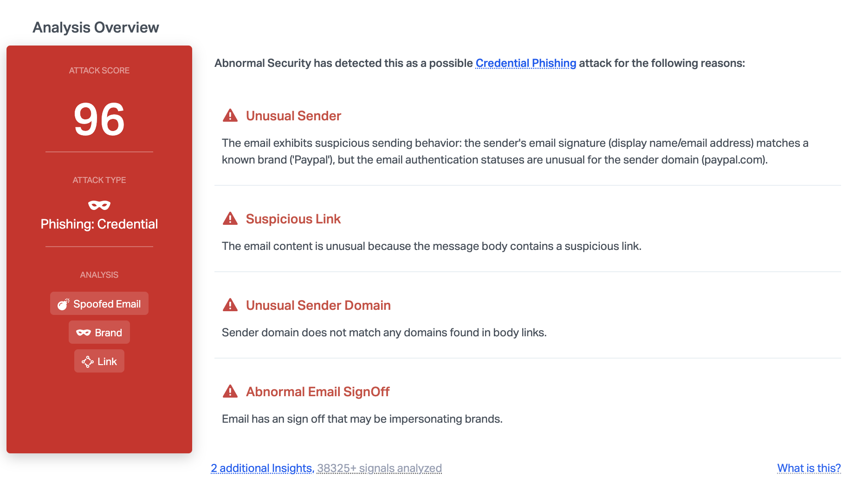This screenshot has height=484, width=868.
Task: Click the warning icon beside Suspicious Link
Action: point(230,219)
